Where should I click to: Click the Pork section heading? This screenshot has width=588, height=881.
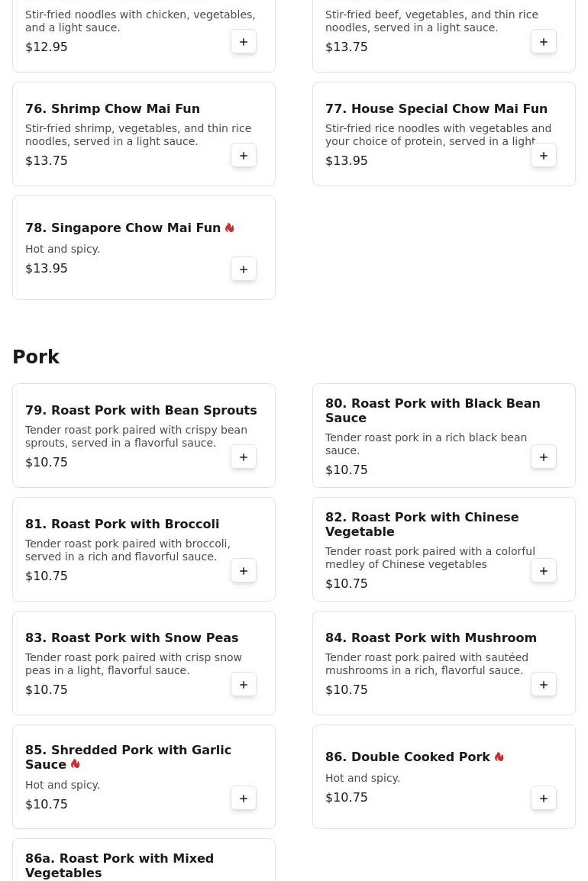36,357
